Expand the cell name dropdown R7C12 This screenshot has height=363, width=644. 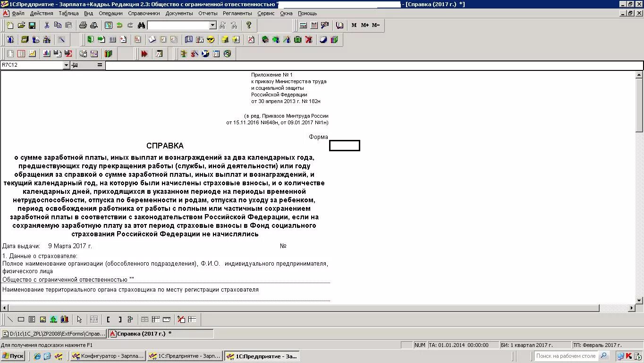pos(66,65)
